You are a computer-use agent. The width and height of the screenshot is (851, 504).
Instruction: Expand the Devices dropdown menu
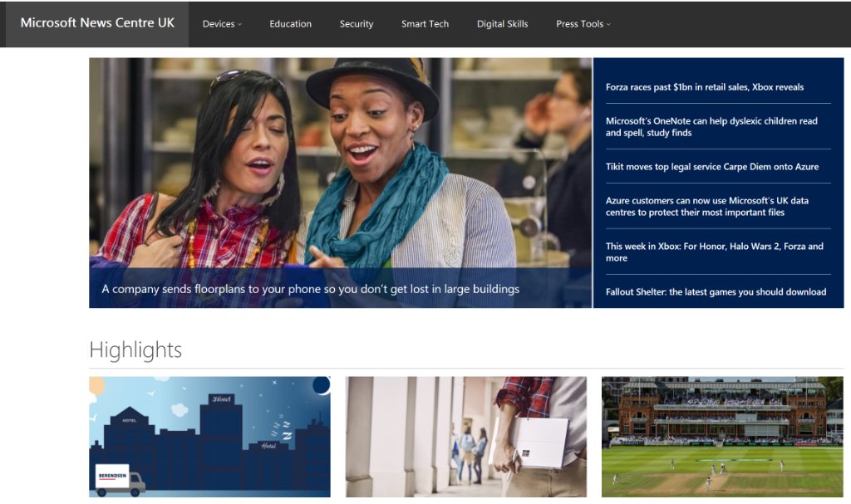point(222,24)
